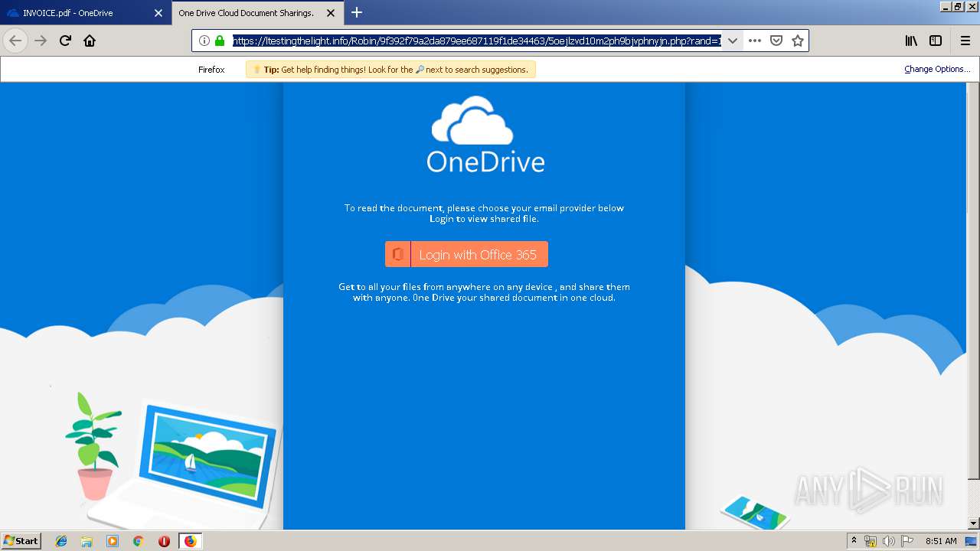Open the Windows Start menu
Screen dimensions: 980x551
coord(21,541)
